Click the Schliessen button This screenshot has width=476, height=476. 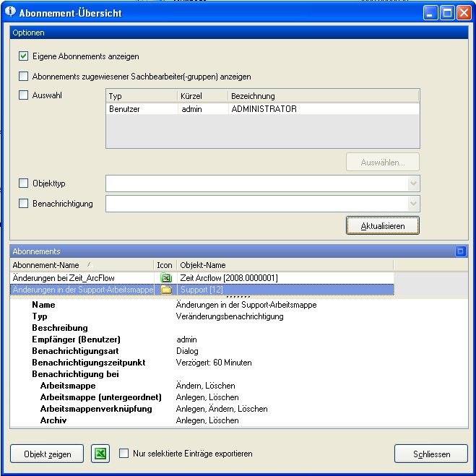click(431, 454)
